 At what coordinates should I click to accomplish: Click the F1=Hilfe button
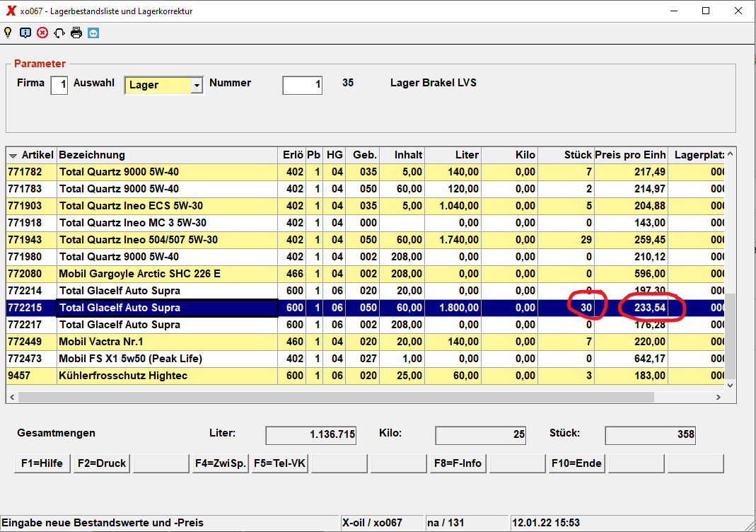click(42, 463)
